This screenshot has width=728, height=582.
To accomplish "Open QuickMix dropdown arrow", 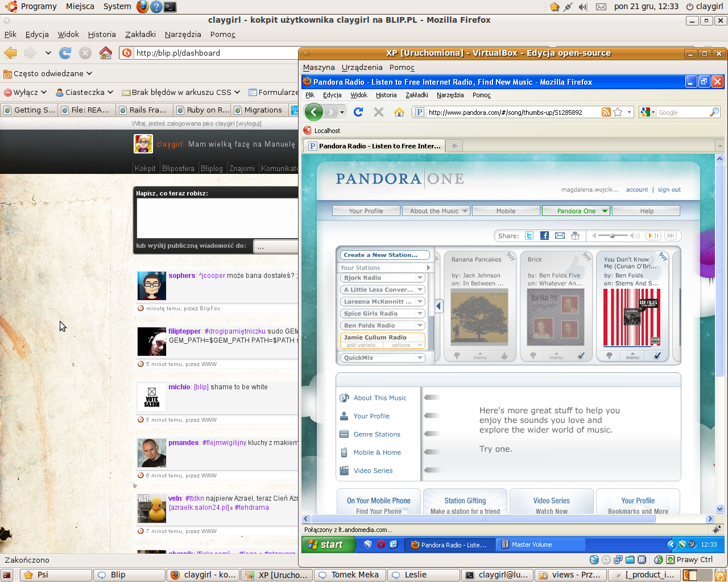I will pyautogui.click(x=420, y=358).
